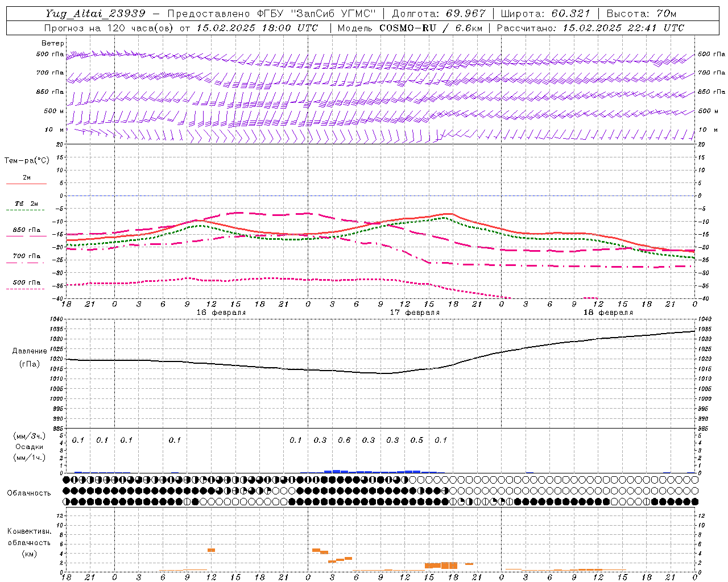Click Прогноз на 120 часа(ов) text
Screen dimensions: 728x582
pos(109,28)
